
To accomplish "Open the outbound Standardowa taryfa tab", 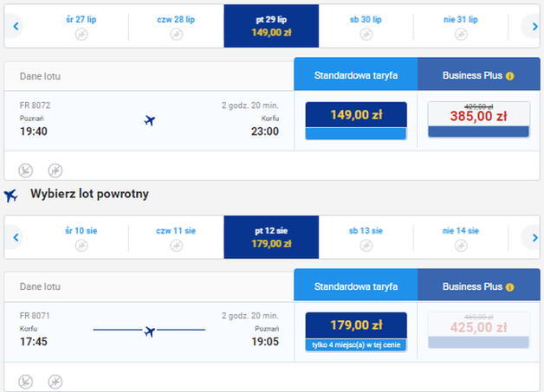I will click(356, 75).
